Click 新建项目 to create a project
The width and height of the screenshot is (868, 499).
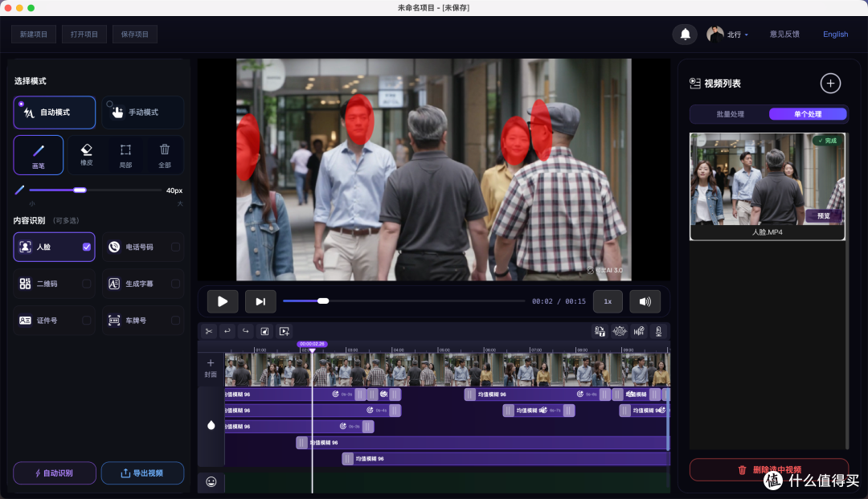coord(34,35)
